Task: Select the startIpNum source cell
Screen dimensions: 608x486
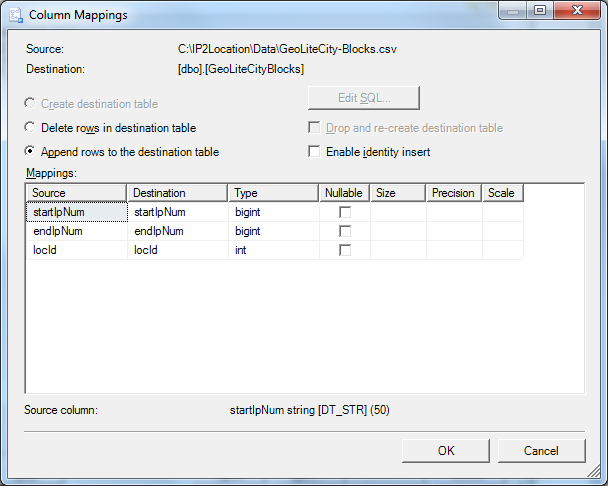Action: tap(76, 212)
